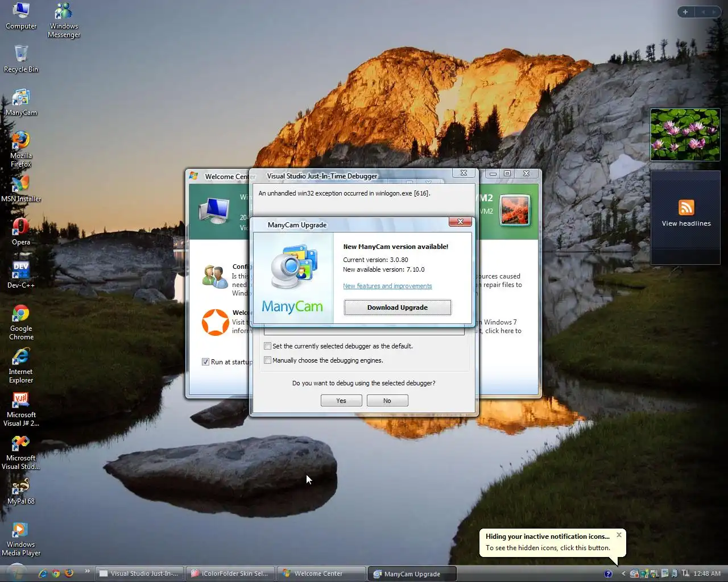Click No in the Just-In-Time Debugger dialog
The width and height of the screenshot is (728, 582).
tap(387, 401)
